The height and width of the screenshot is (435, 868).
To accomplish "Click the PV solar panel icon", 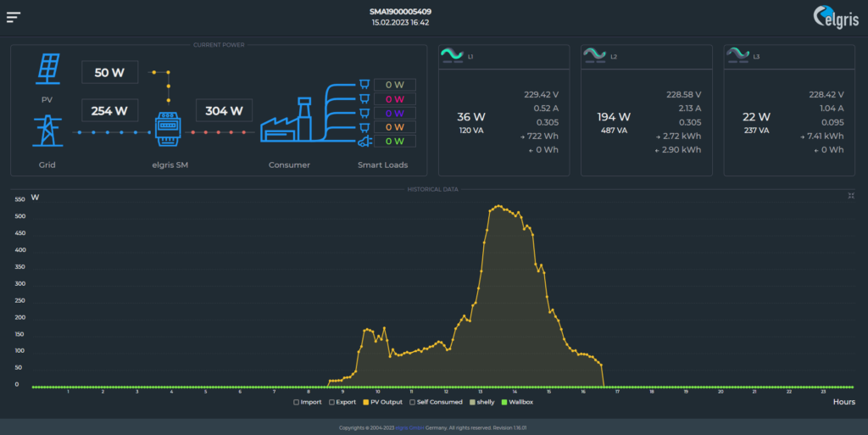I will (x=47, y=70).
